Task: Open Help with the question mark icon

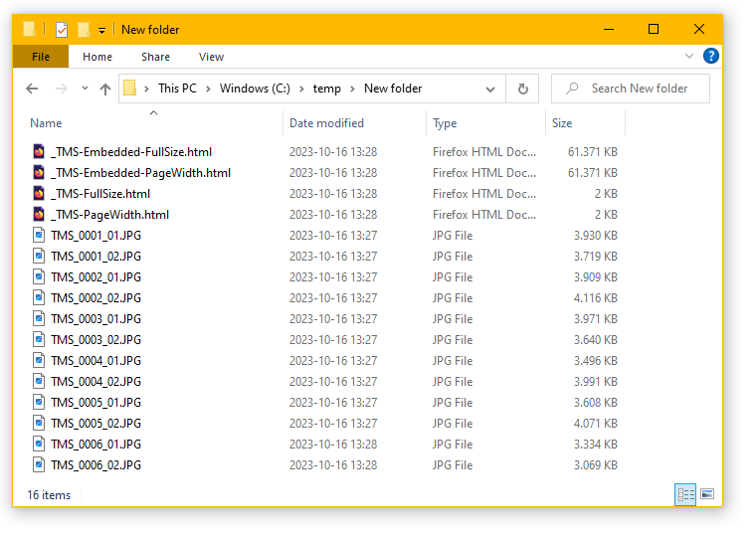Action: tap(711, 56)
